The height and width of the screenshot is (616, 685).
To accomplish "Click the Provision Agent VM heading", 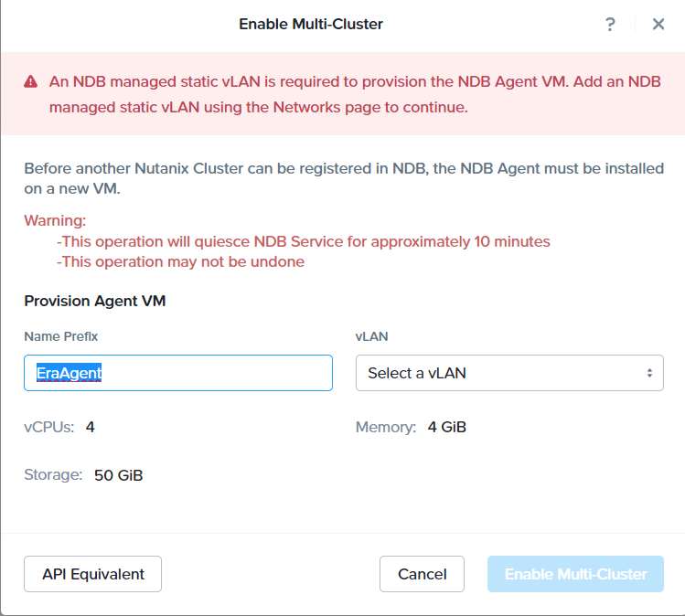I will coord(95,301).
